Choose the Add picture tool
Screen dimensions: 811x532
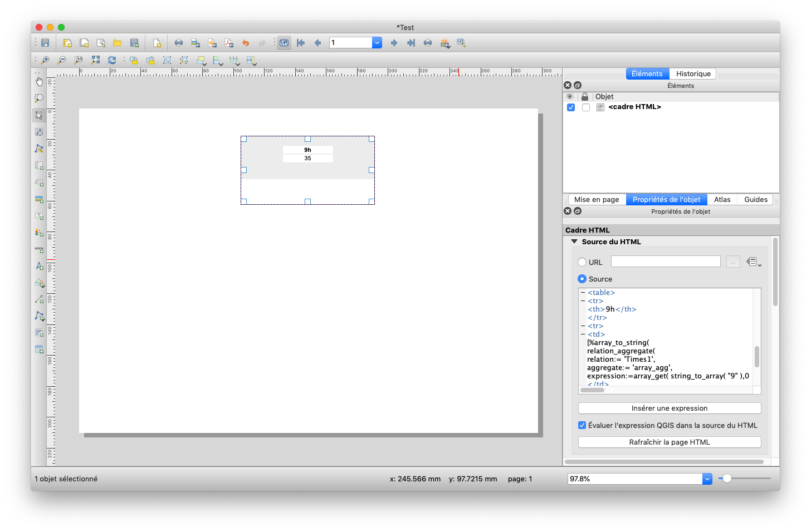(x=39, y=199)
